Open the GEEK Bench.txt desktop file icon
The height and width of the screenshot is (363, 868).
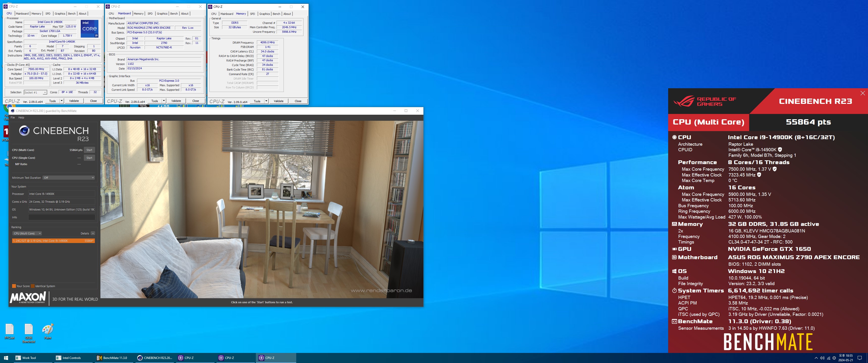click(x=29, y=333)
